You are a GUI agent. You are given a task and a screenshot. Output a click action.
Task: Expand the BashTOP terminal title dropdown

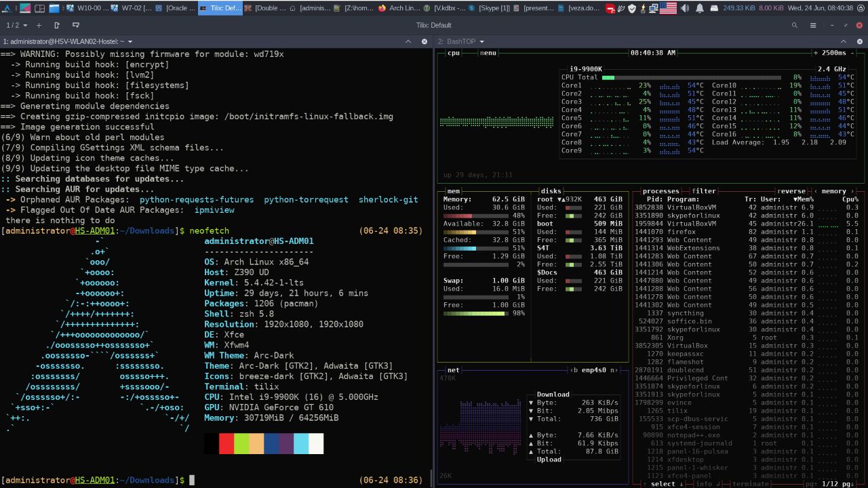point(481,42)
